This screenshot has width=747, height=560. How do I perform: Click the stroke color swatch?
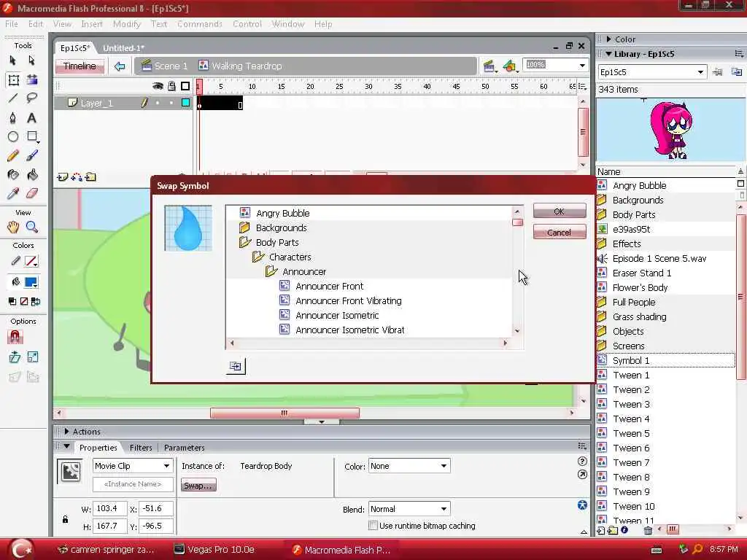[x=31, y=262]
